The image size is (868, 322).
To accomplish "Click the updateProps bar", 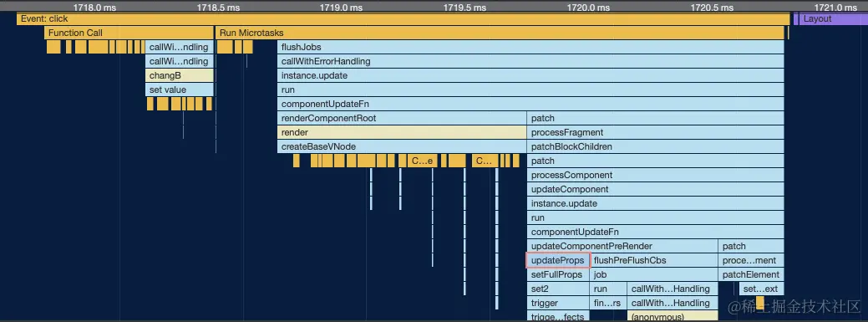I will 558,260.
